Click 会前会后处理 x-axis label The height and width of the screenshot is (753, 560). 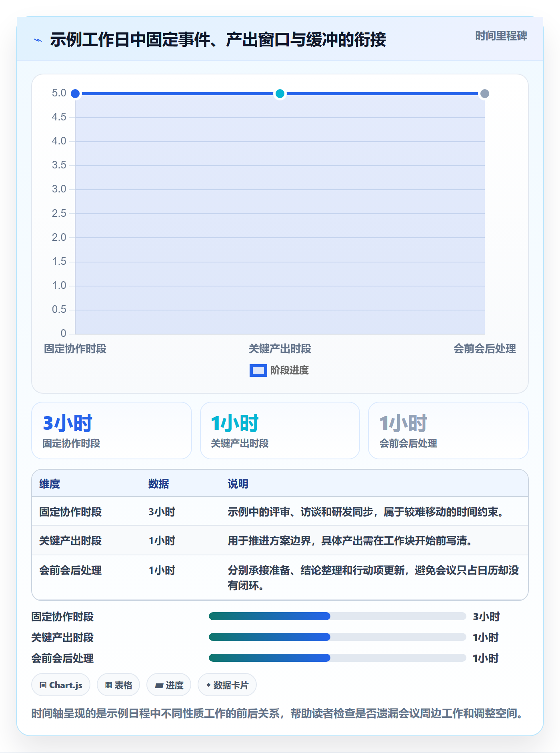point(484,348)
